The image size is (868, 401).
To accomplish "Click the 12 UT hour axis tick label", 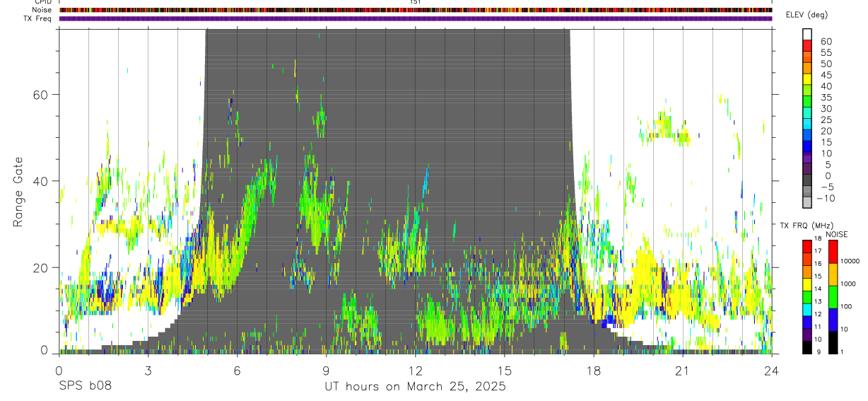I will (415, 371).
